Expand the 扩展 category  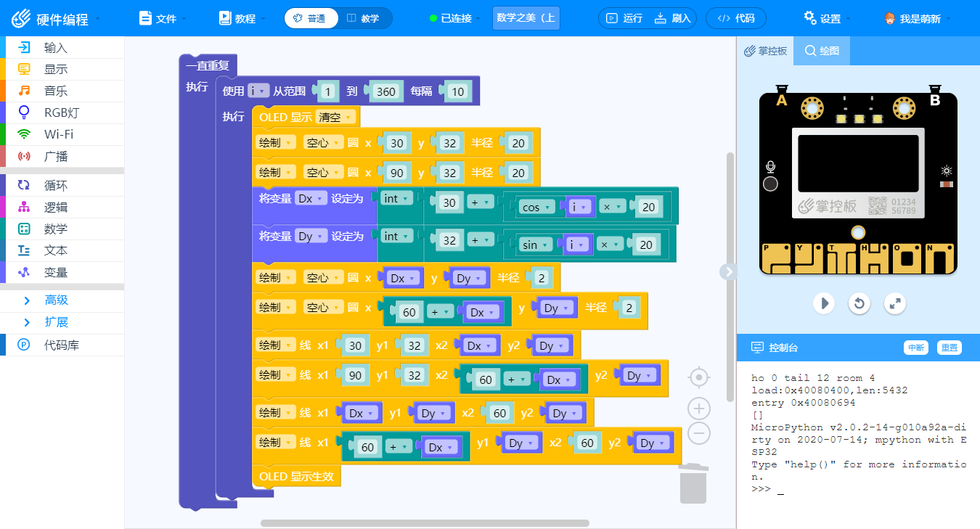62,322
